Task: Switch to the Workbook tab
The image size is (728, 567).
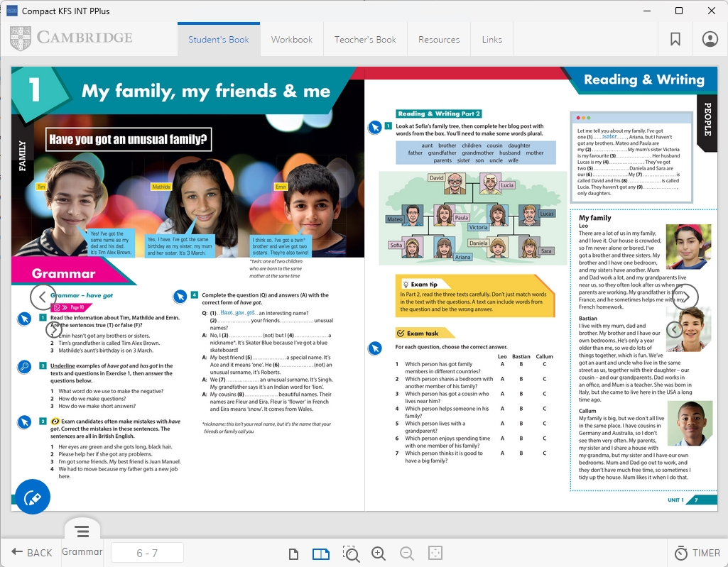Action: 292,40
